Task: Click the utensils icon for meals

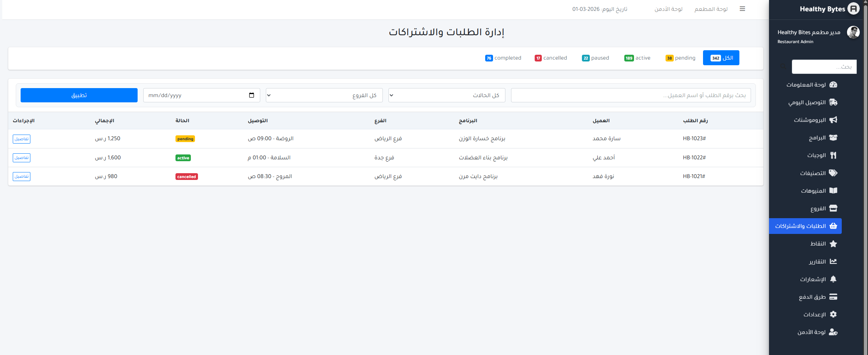Action: pos(833,155)
